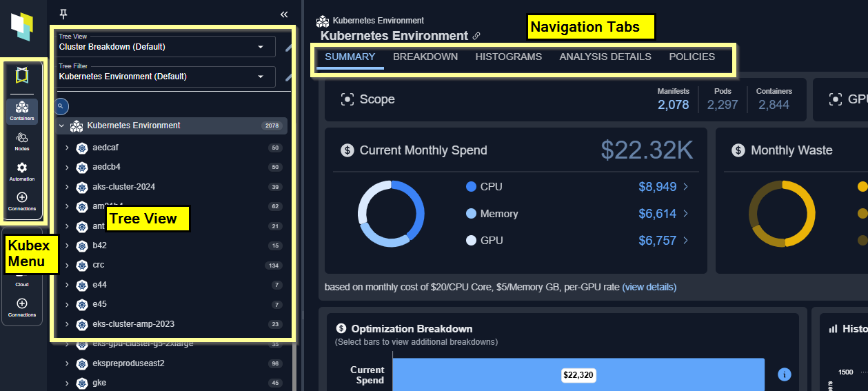Select the e44 cluster row
Screen dimensions: 868x391
pos(172,285)
